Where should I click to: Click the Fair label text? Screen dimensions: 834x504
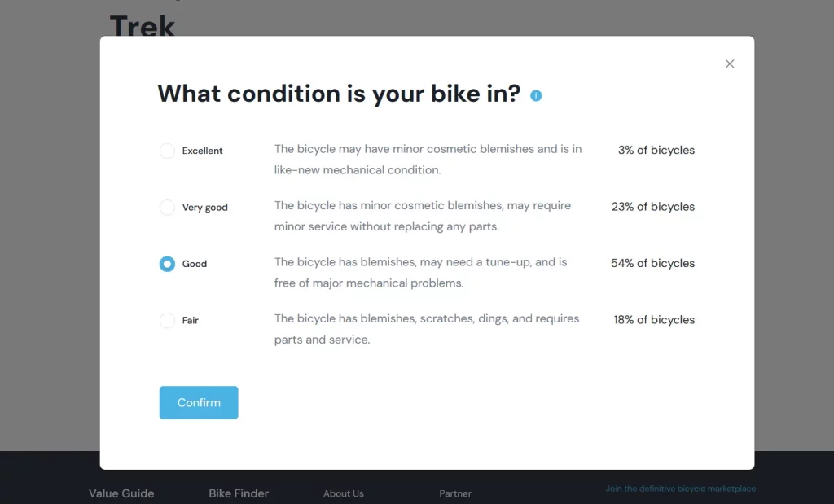[x=191, y=321]
